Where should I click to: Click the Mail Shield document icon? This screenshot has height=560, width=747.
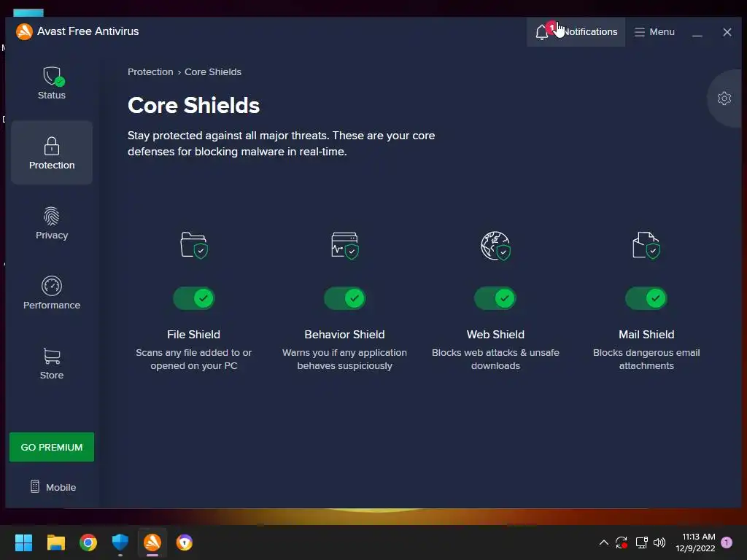pyautogui.click(x=646, y=245)
